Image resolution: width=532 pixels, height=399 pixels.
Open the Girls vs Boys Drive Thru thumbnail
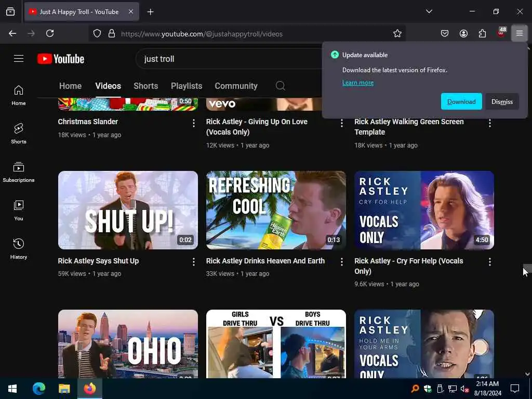276,344
